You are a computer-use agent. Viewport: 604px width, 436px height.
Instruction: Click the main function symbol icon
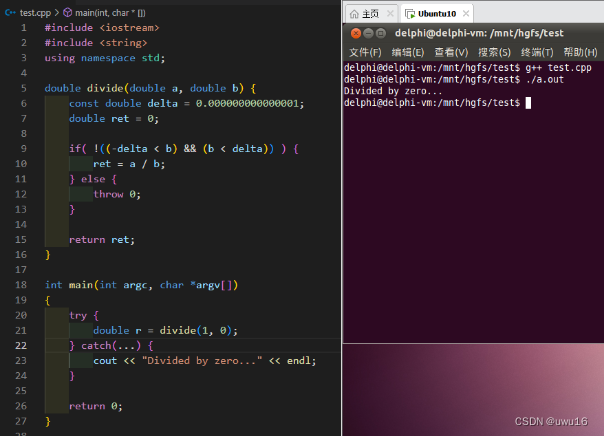click(67, 13)
